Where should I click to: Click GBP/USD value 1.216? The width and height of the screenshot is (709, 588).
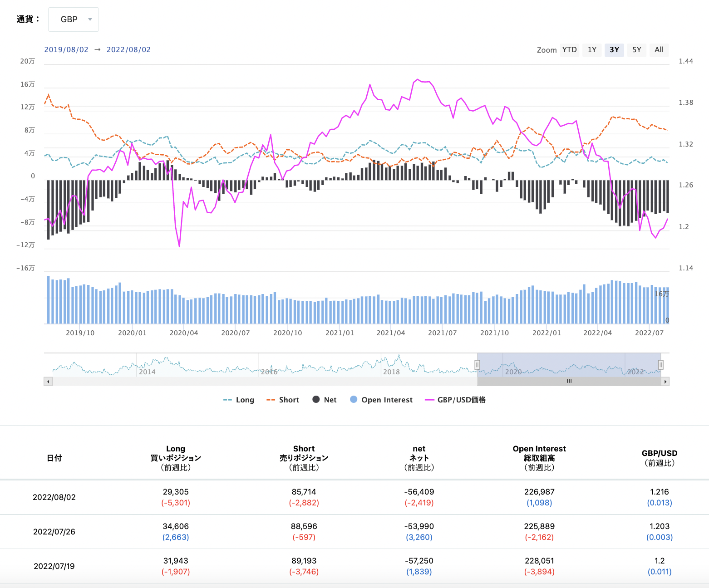[x=660, y=492]
